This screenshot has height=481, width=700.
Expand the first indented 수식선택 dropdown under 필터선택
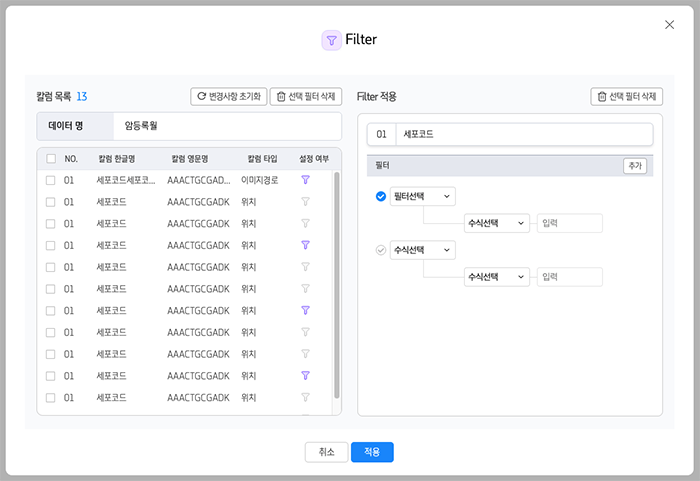(x=496, y=223)
